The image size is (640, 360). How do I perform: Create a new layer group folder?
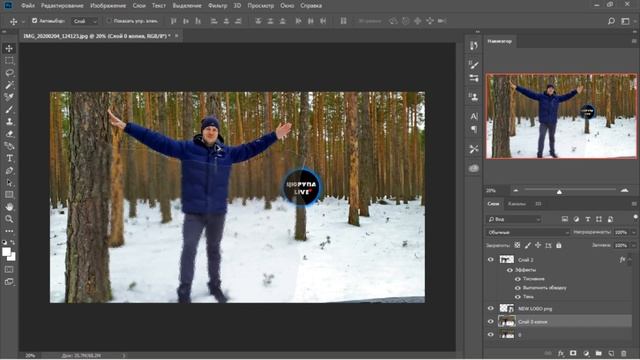(598, 353)
